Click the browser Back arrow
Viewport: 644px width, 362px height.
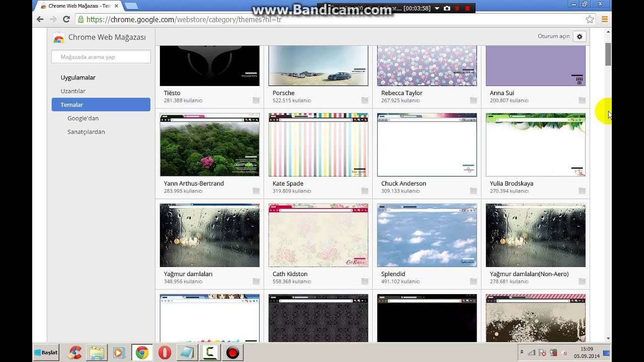pos(40,20)
